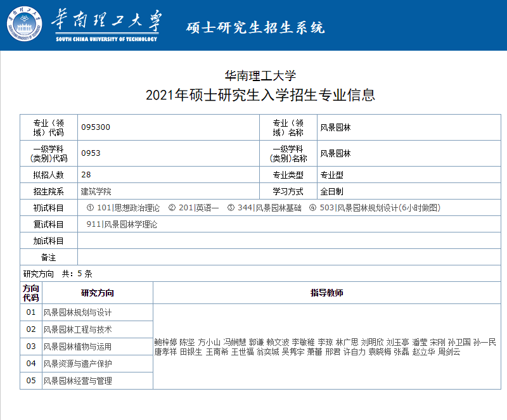Click retest subject 911|风景园林学理论

(122, 224)
